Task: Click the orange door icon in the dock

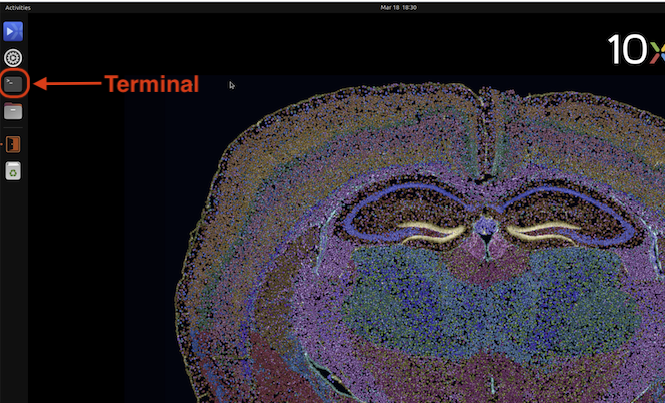Action: (13, 144)
